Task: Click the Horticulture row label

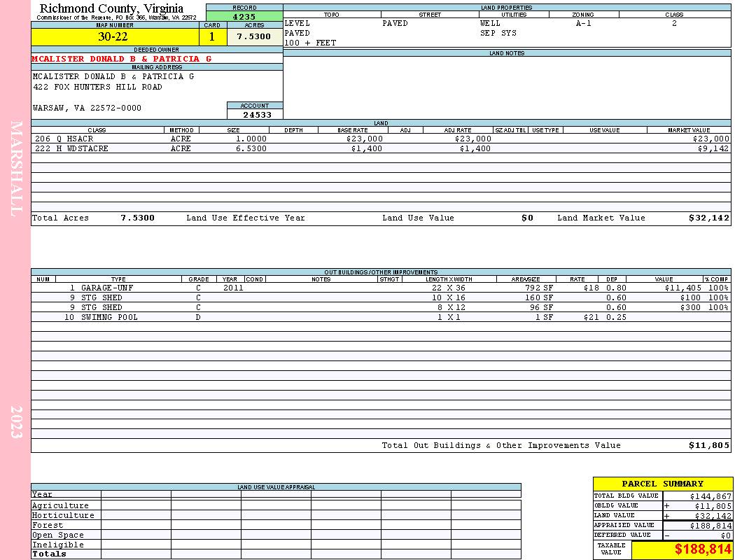Action: pyautogui.click(x=63, y=515)
